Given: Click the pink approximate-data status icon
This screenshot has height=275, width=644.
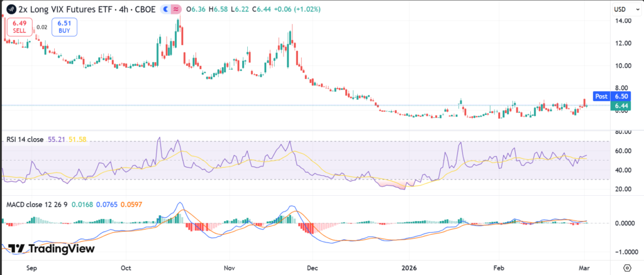Looking at the screenshot, I should tap(175, 9).
